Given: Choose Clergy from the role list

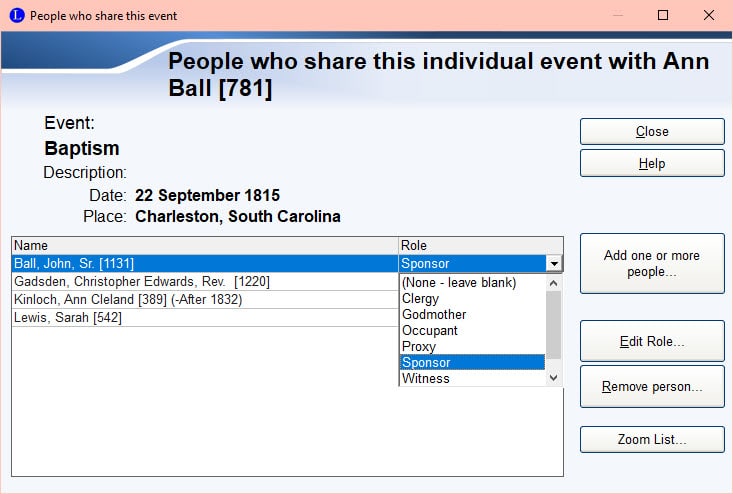Looking at the screenshot, I should tap(420, 299).
